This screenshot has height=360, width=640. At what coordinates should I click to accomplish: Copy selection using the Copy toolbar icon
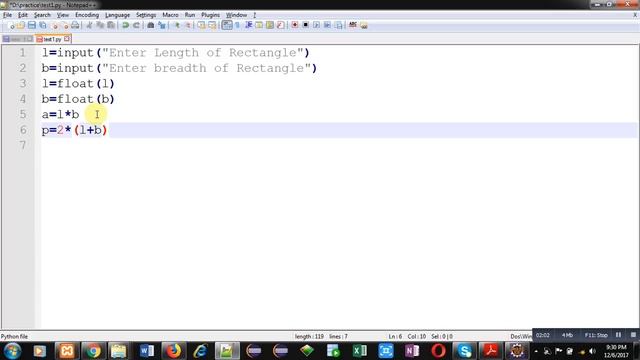(100, 25)
